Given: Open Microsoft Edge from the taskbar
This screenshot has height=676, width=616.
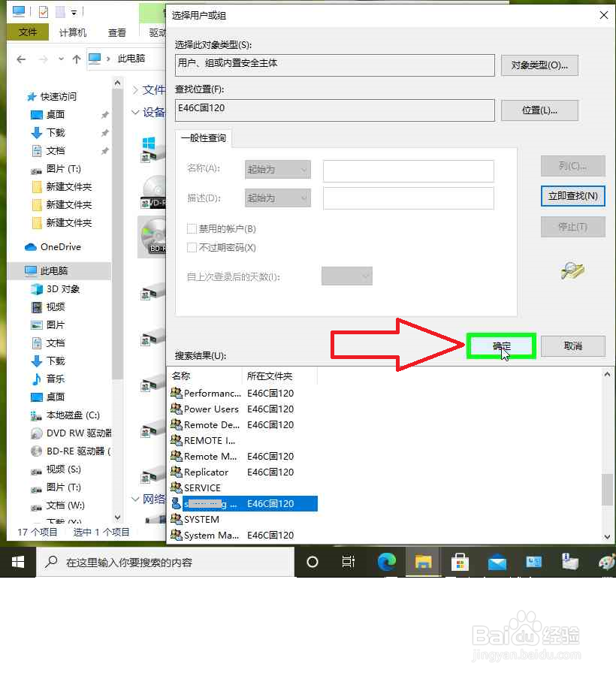Looking at the screenshot, I should [386, 561].
